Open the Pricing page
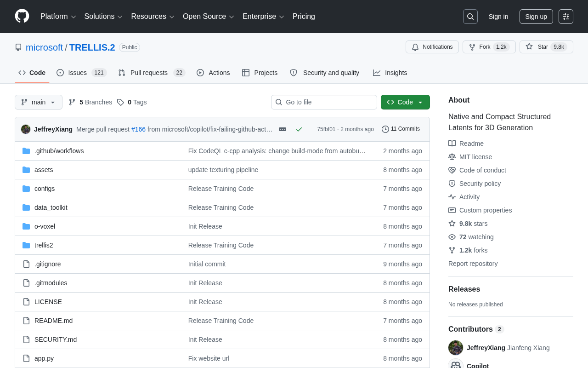 pos(304,17)
